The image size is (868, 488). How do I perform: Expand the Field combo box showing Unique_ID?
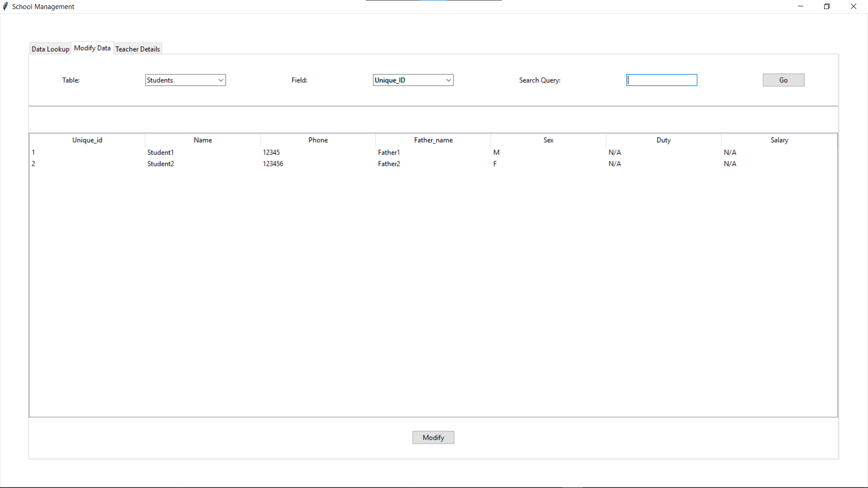click(413, 80)
